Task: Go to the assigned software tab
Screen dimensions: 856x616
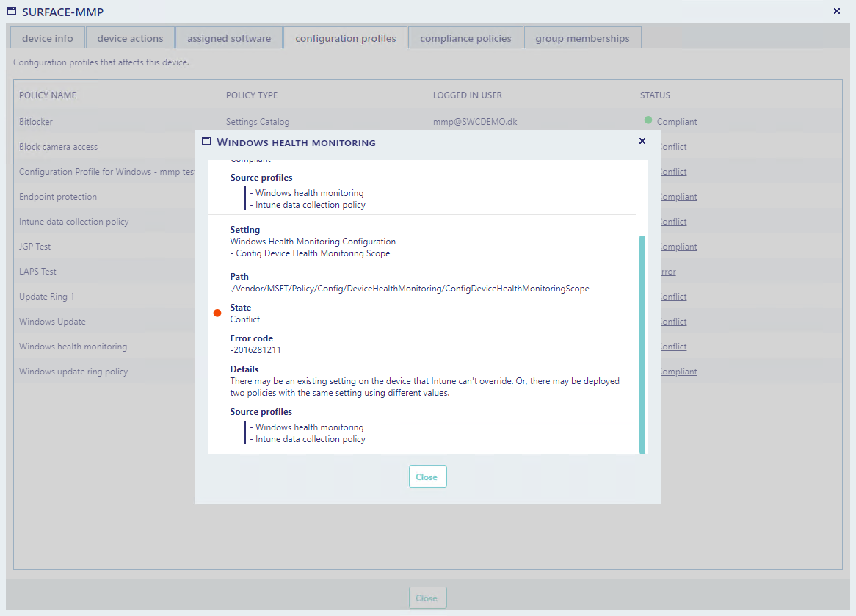Action: [229, 38]
